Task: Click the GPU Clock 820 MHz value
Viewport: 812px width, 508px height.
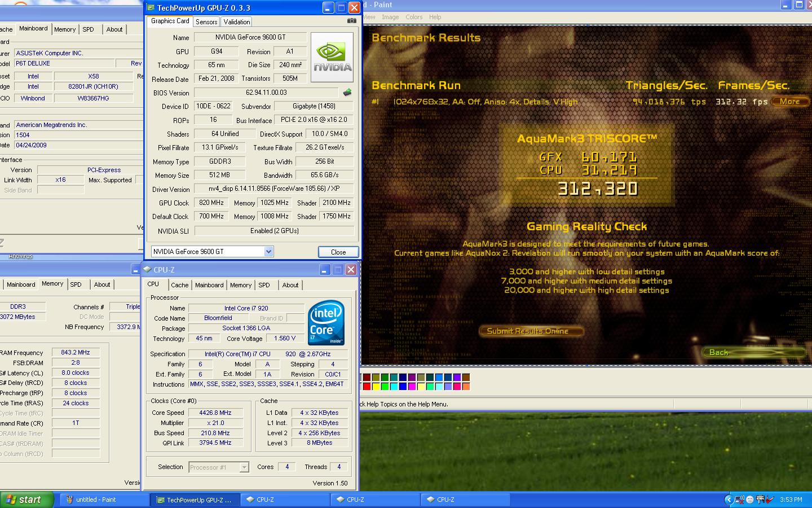Action: click(211, 203)
